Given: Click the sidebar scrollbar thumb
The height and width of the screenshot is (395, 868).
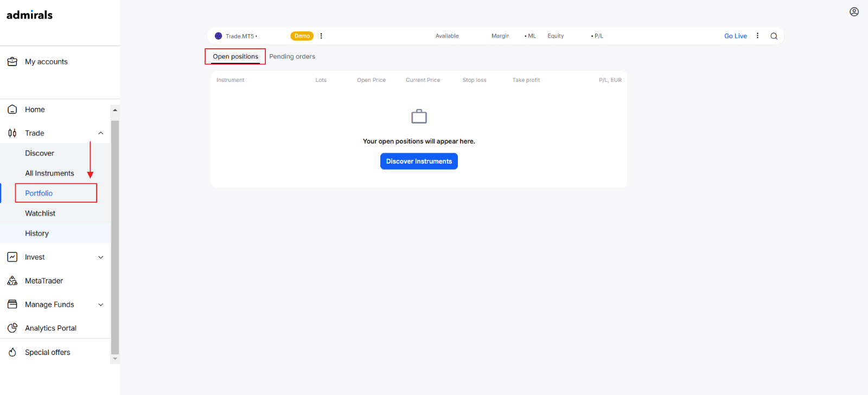Looking at the screenshot, I should pyautogui.click(x=114, y=237).
